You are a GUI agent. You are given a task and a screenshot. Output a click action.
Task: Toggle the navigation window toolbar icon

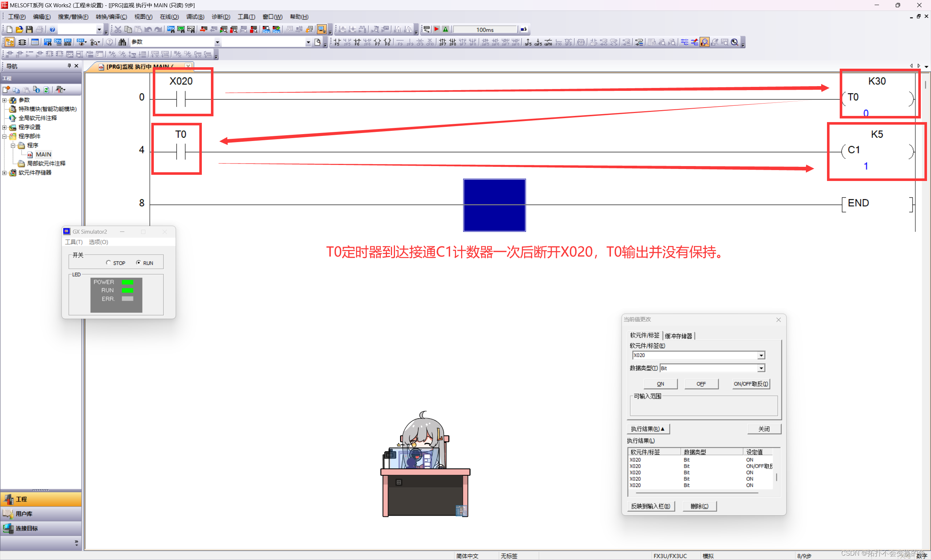[x=9, y=42]
